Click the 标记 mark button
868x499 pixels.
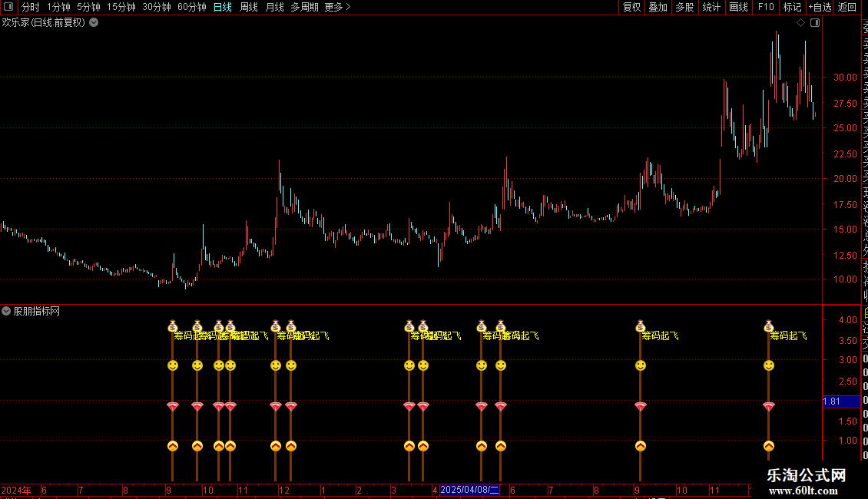[792, 7]
